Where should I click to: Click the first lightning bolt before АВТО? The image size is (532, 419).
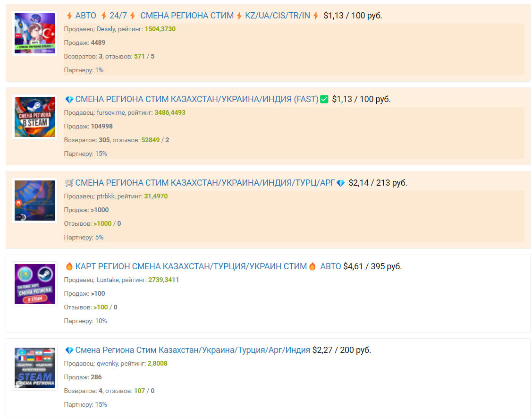69,16
